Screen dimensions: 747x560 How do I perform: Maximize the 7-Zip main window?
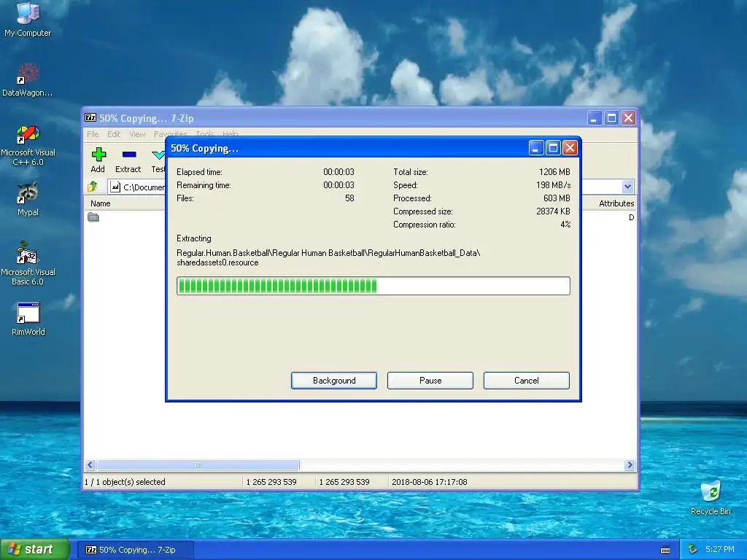612,118
